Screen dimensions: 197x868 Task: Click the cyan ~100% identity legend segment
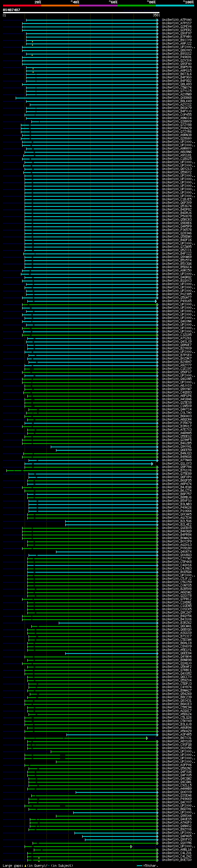coord(175,6)
